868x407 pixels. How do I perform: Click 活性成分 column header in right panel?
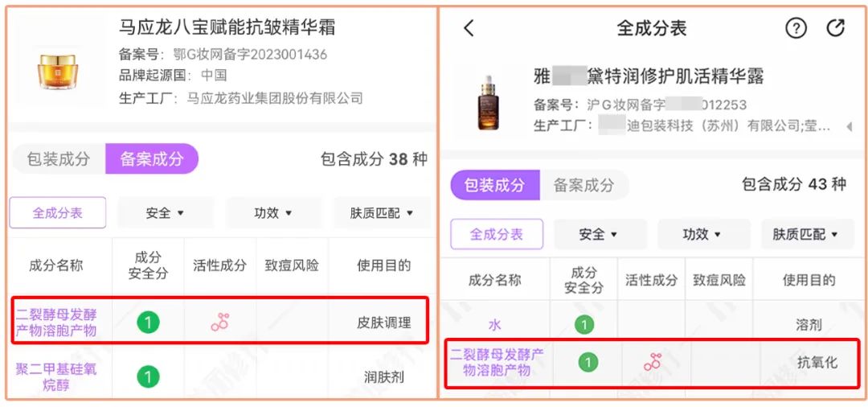pos(652,280)
